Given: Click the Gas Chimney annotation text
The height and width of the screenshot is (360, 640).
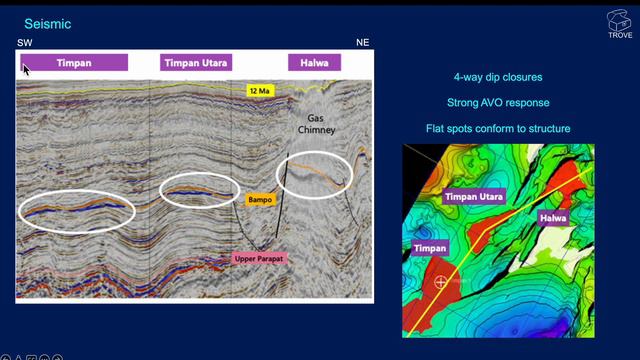Looking at the screenshot, I should (x=316, y=124).
